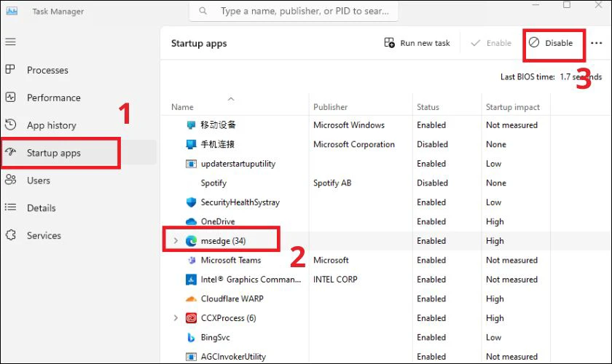
Task: Click the Enable button
Action: point(491,43)
